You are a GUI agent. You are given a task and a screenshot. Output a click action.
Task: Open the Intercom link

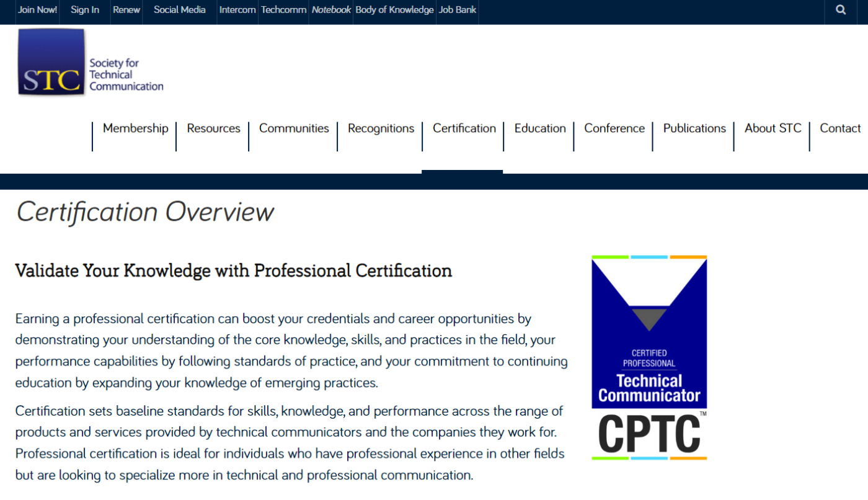pos(237,10)
